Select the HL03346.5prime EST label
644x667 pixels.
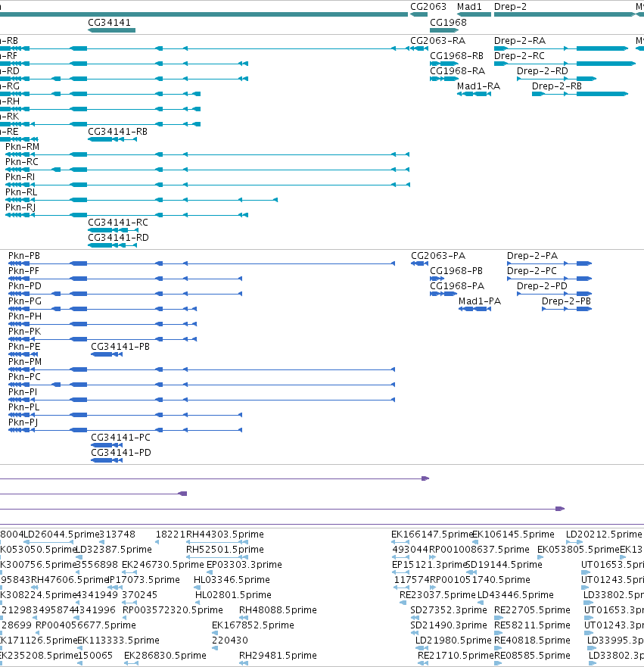click(x=232, y=580)
